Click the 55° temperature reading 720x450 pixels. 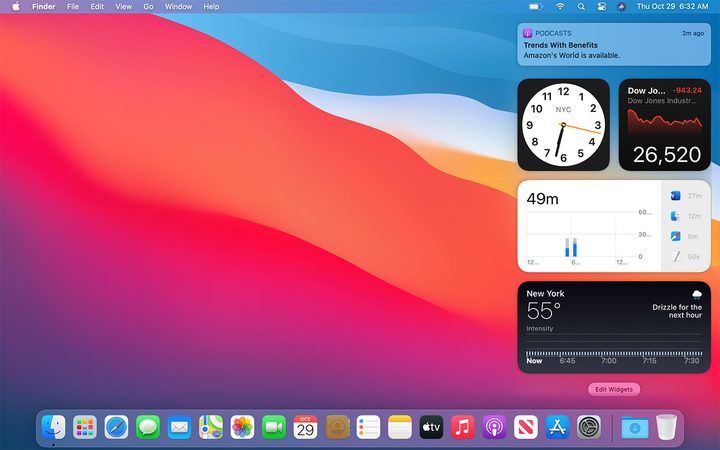pyautogui.click(x=544, y=311)
